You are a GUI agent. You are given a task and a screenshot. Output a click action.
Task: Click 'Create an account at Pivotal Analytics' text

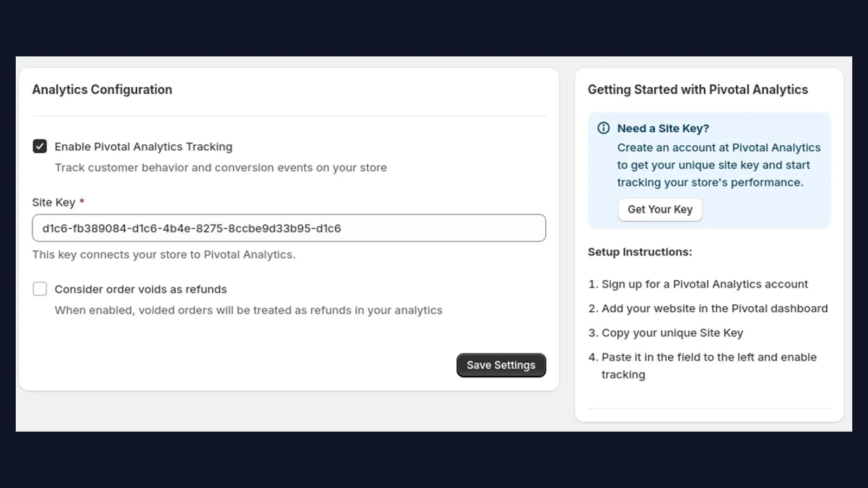(719, 165)
